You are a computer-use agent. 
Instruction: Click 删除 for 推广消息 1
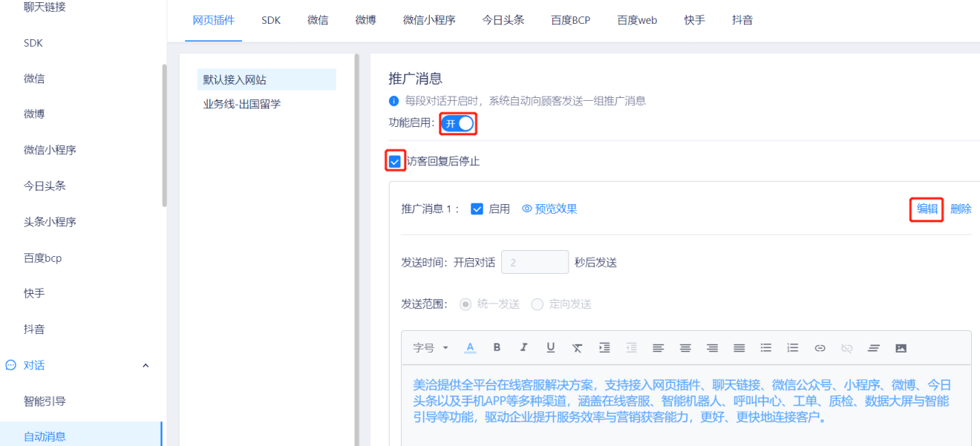[961, 209]
